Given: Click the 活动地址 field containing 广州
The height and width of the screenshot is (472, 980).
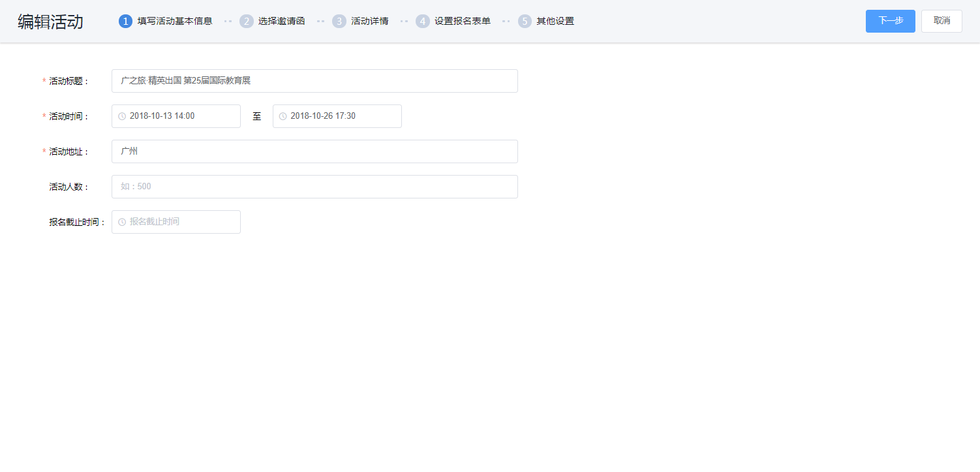Looking at the screenshot, I should 314,151.
